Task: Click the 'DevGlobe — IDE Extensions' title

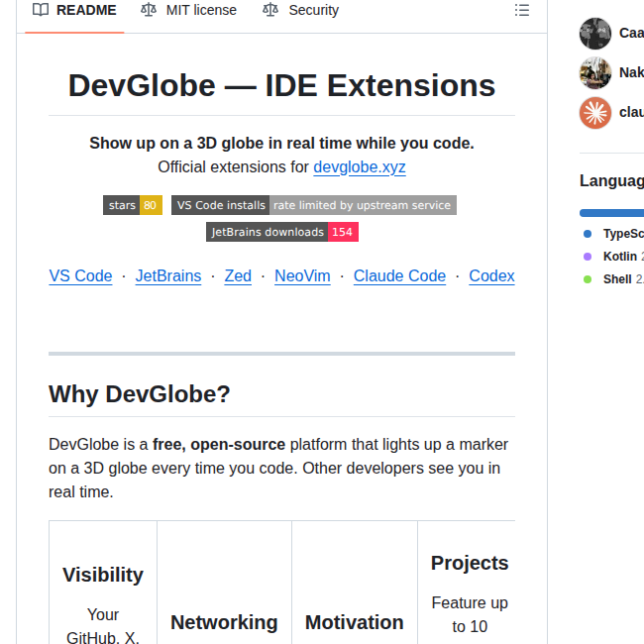Action: [x=281, y=86]
